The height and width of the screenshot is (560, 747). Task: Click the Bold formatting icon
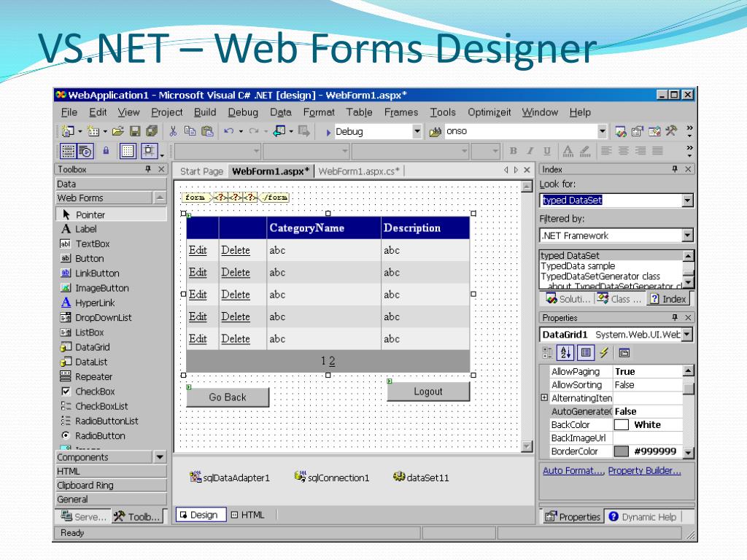coord(513,151)
